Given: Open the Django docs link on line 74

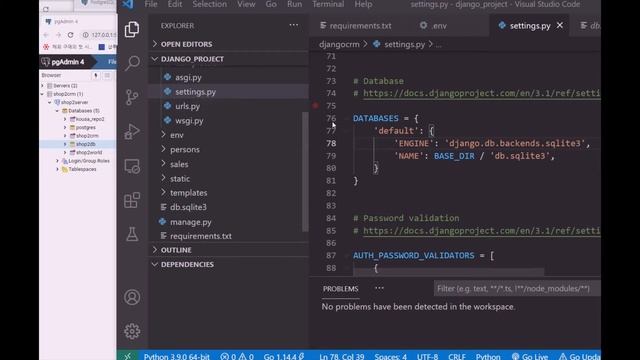Looking at the screenshot, I should coord(482,93).
